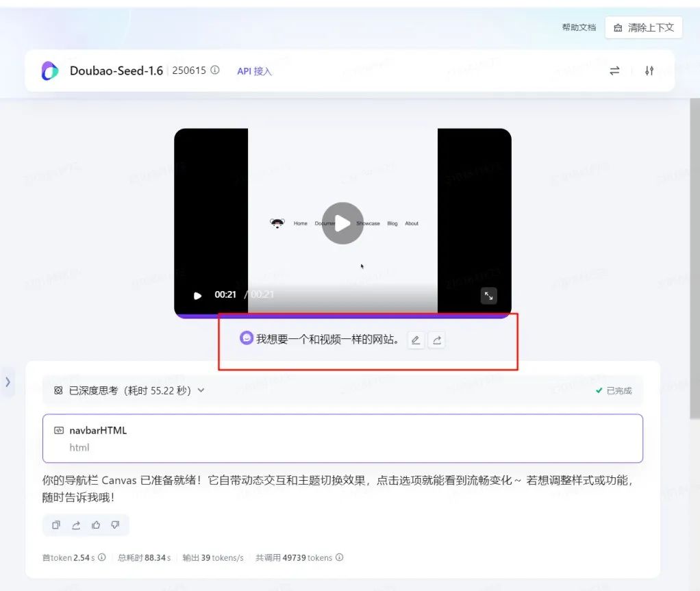Open 帮助文档 help link

(x=579, y=27)
